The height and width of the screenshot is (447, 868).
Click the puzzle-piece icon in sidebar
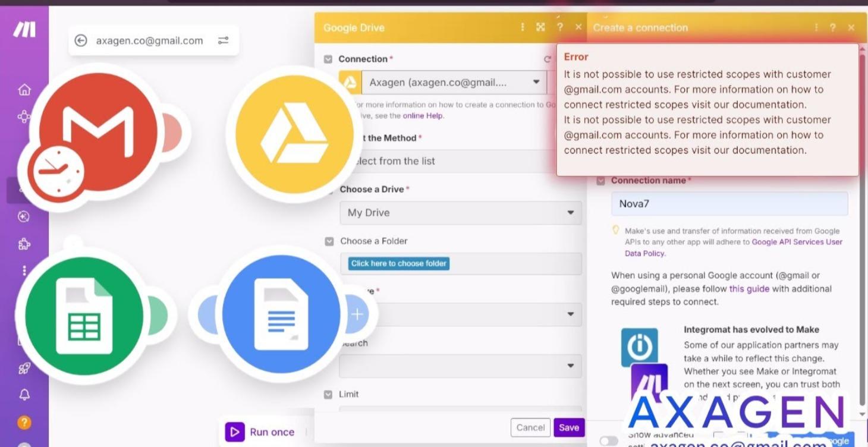[24, 244]
